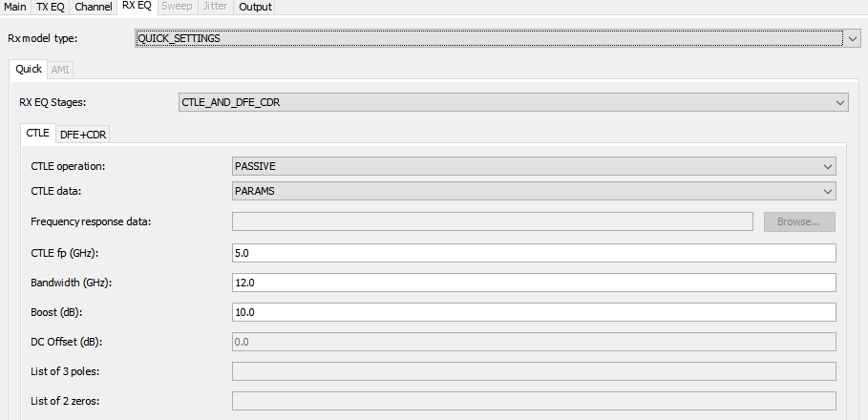Go to the Output tab

(255, 7)
